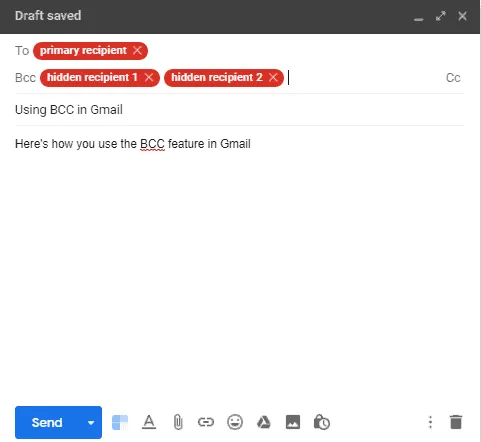Viewport: 481px width, 442px height.
Task: Insert a link using the chain icon
Action: tap(206, 422)
